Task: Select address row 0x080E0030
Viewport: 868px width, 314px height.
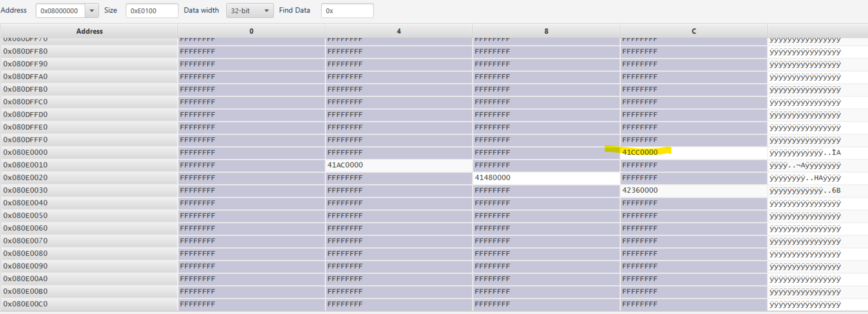Action: (x=89, y=190)
